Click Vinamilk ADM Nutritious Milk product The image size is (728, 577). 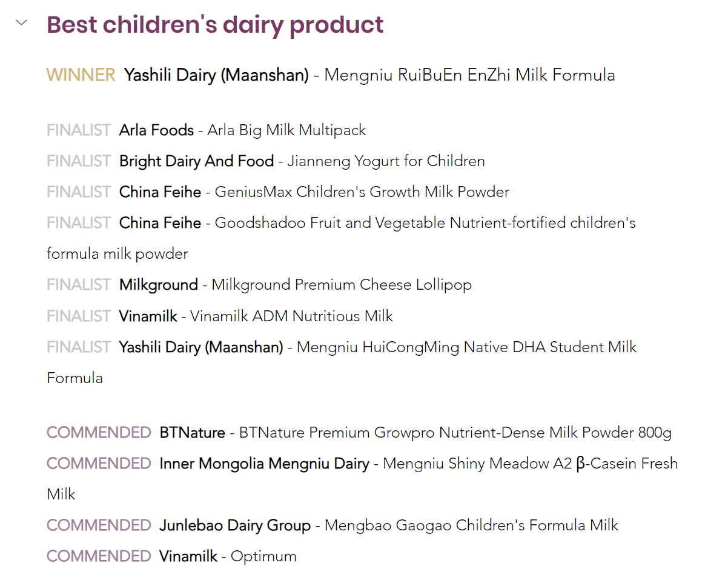coord(291,316)
